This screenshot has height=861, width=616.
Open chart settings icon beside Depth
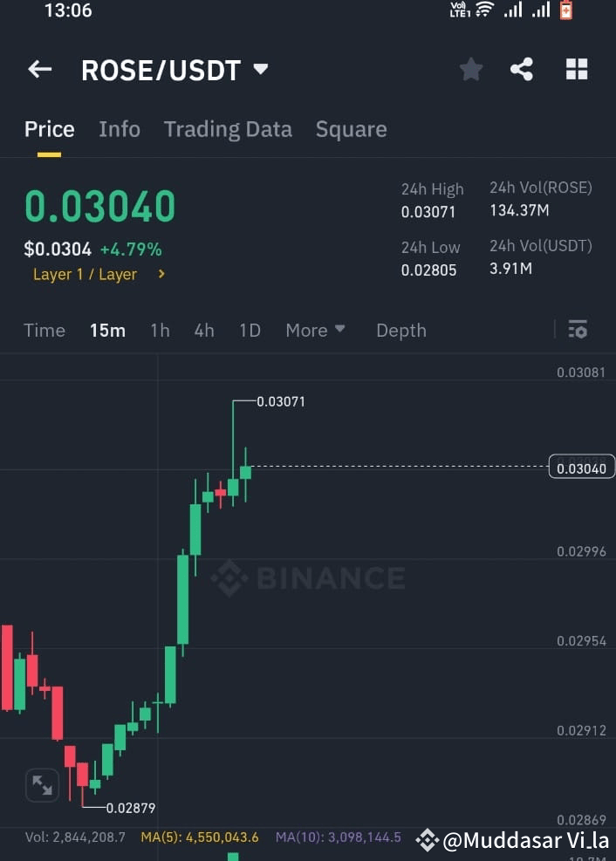click(x=578, y=330)
